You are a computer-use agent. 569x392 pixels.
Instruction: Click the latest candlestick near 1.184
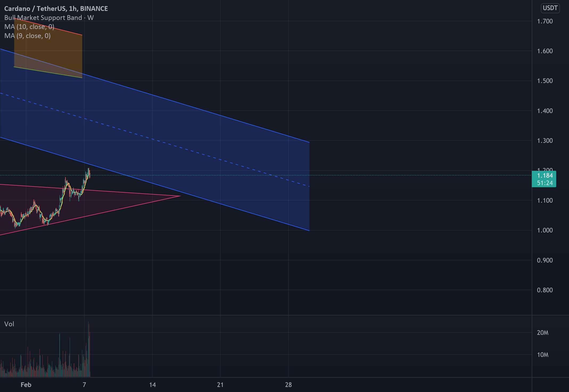(x=90, y=175)
